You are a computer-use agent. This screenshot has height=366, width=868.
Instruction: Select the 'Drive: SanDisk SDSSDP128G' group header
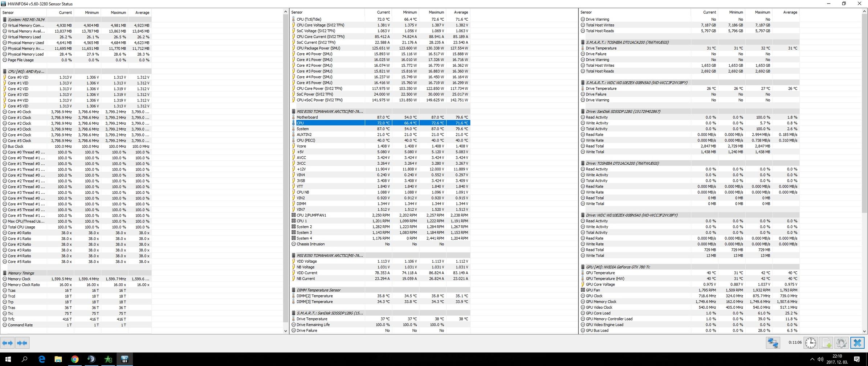(689, 111)
